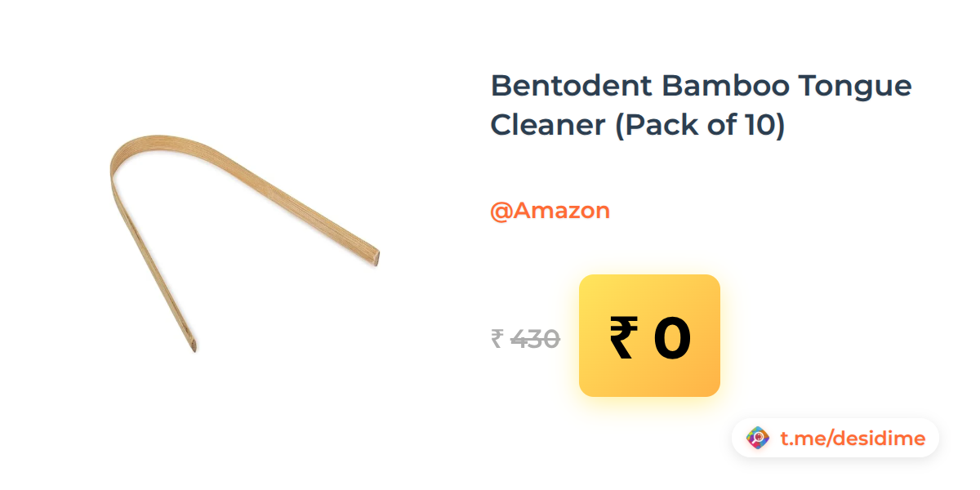Click the word Bentodent in the title
This screenshot has width=980, height=490.
[571, 85]
